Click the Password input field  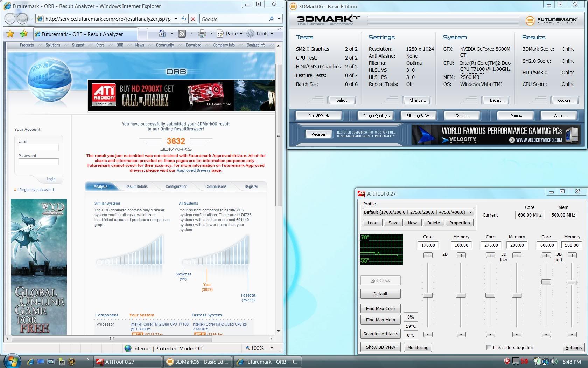point(38,162)
